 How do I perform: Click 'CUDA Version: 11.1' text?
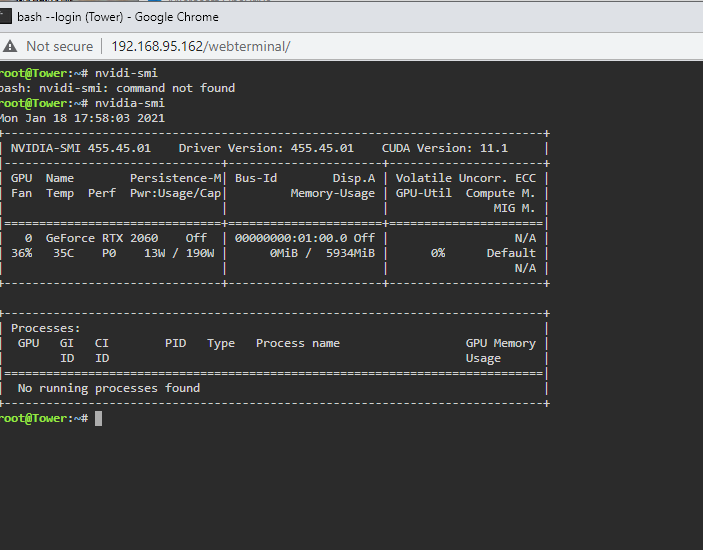coord(445,148)
